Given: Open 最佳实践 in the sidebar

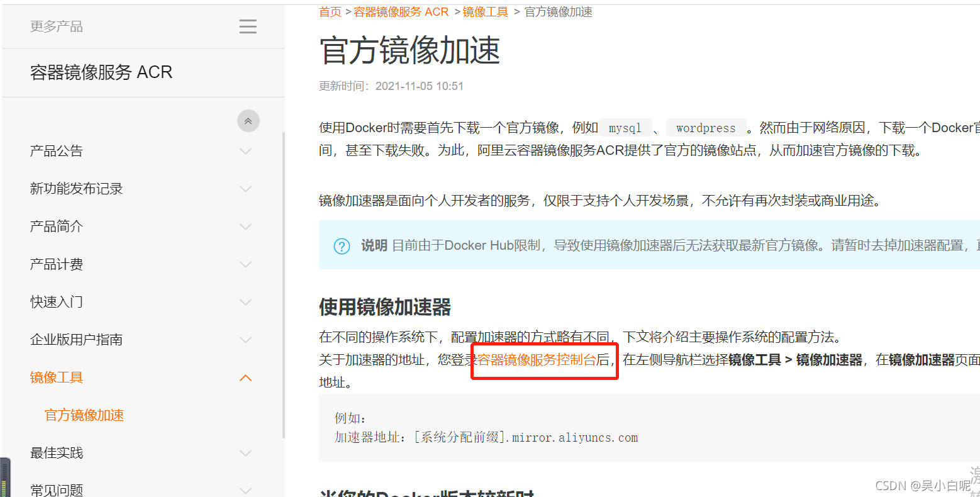Looking at the screenshot, I should coord(57,453).
